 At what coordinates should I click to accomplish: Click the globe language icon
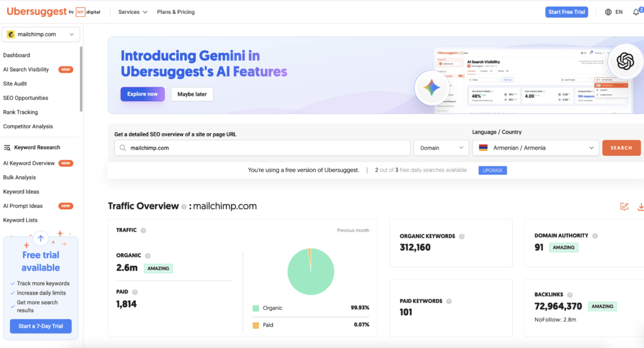pos(608,12)
